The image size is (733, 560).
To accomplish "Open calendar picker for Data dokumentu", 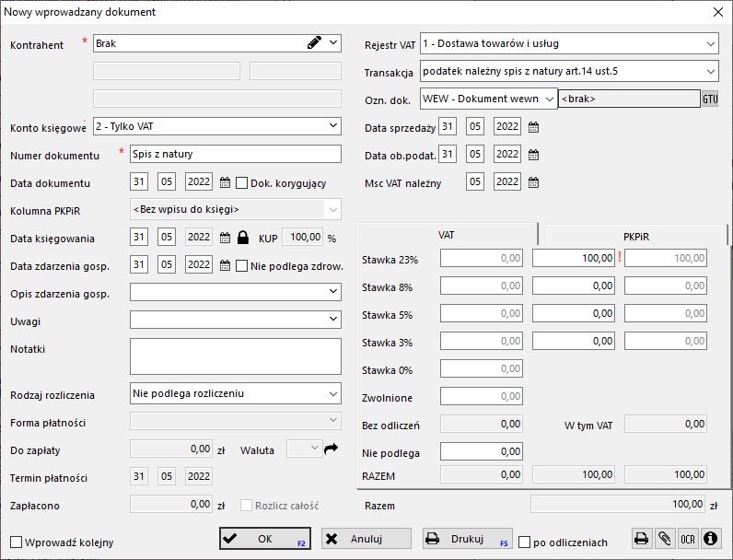I will tap(225, 182).
